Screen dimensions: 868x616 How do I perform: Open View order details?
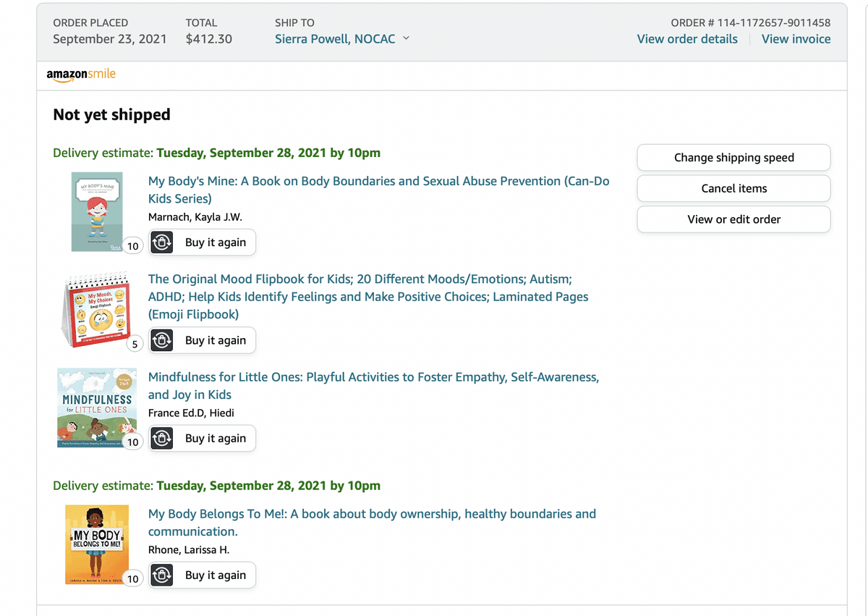(x=687, y=39)
